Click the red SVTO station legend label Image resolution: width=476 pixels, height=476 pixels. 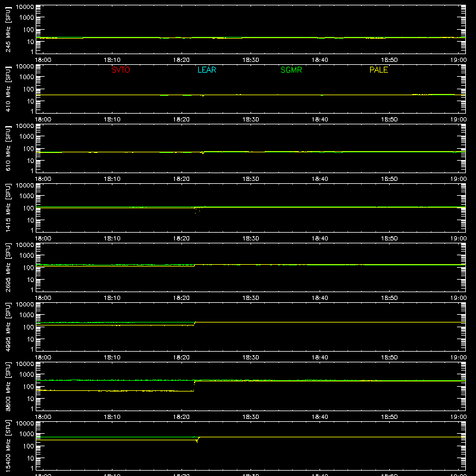pos(121,70)
